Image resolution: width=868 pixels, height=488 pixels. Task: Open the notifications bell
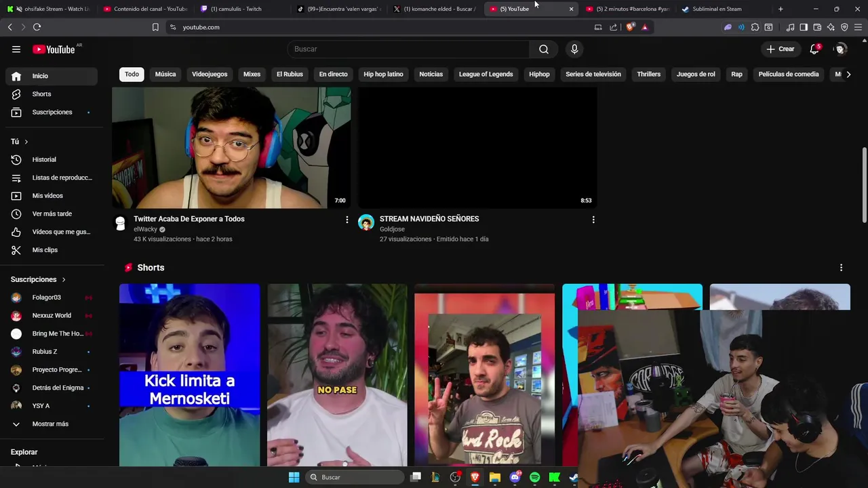coord(814,49)
